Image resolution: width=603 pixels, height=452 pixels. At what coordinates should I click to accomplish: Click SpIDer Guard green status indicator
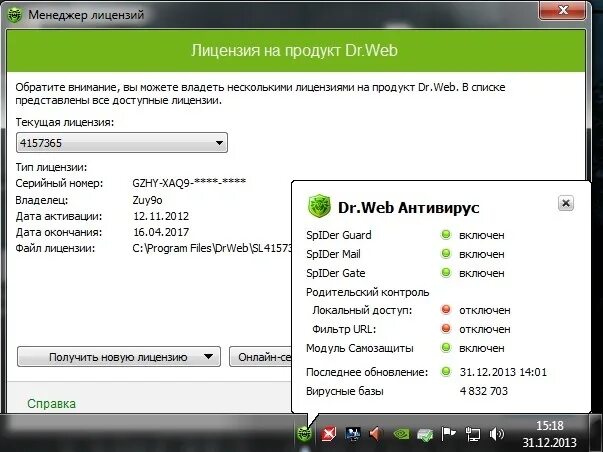pos(446,234)
